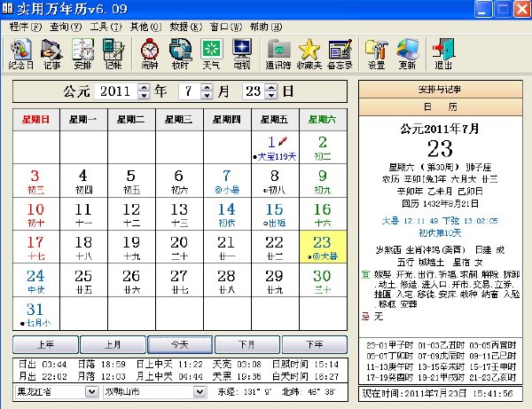Open the 收藏夹 favorites star
532x409 pixels.
point(309,54)
